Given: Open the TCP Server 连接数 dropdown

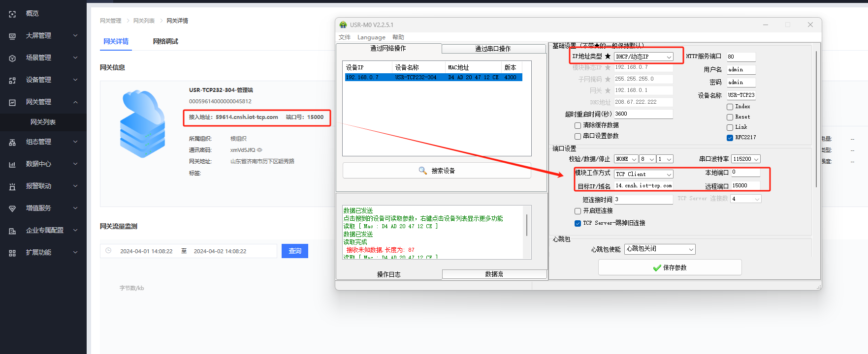Looking at the screenshot, I should [x=746, y=199].
